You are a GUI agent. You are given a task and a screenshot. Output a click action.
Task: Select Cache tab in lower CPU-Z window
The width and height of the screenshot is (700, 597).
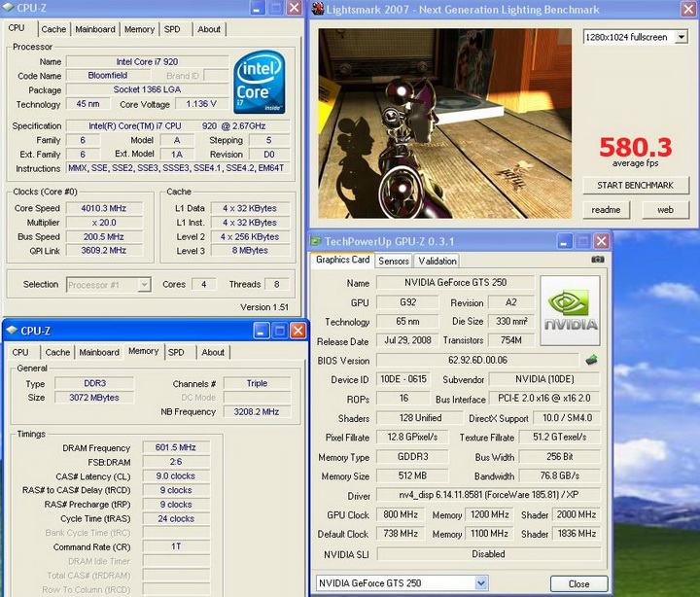pos(57,352)
